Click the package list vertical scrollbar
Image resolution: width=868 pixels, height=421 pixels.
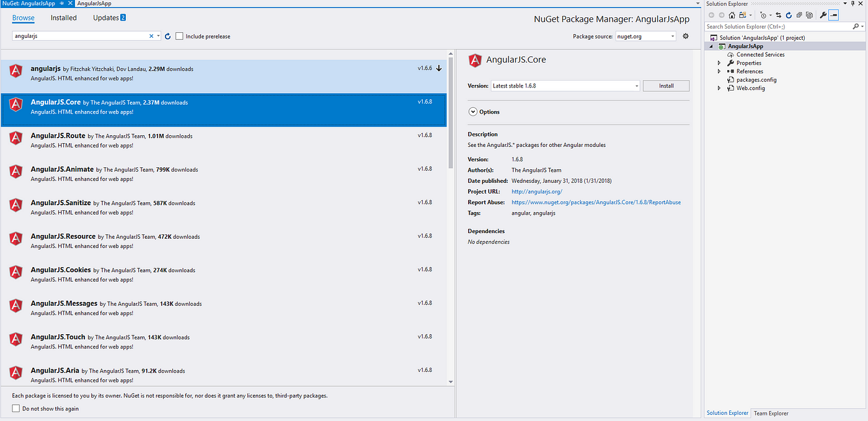(451, 112)
